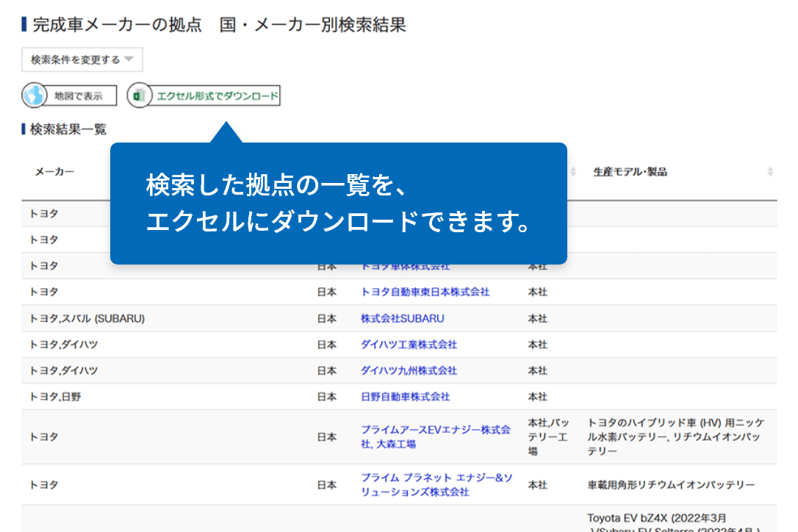Viewport: 798px width, 532px height.
Task: Click the トヨタ,スバル (SUBARU) maker cell
Action: [87, 318]
